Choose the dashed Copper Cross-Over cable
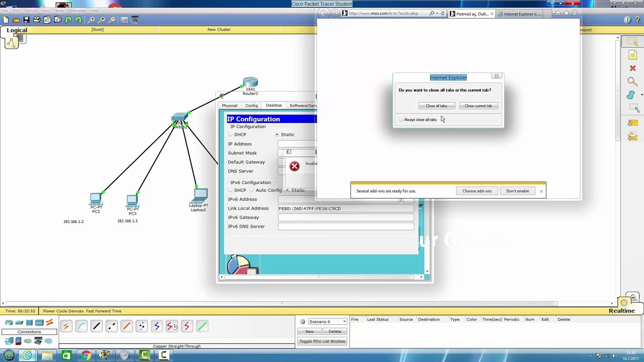This screenshot has height=362, width=644. coord(111,326)
